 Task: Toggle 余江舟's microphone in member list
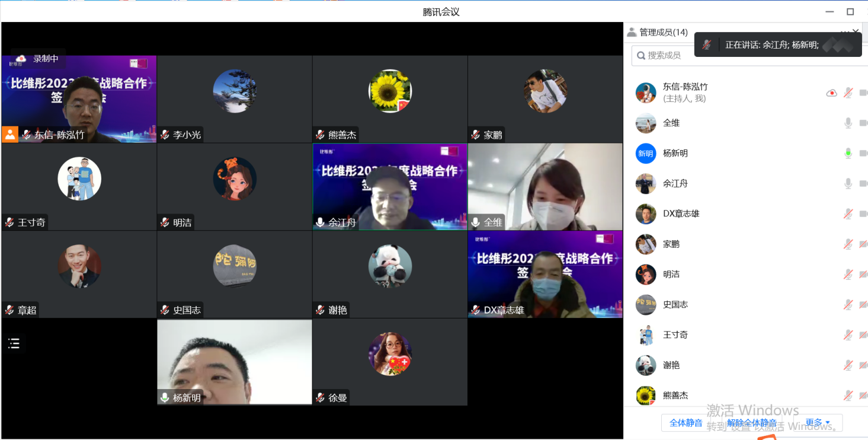[848, 183]
